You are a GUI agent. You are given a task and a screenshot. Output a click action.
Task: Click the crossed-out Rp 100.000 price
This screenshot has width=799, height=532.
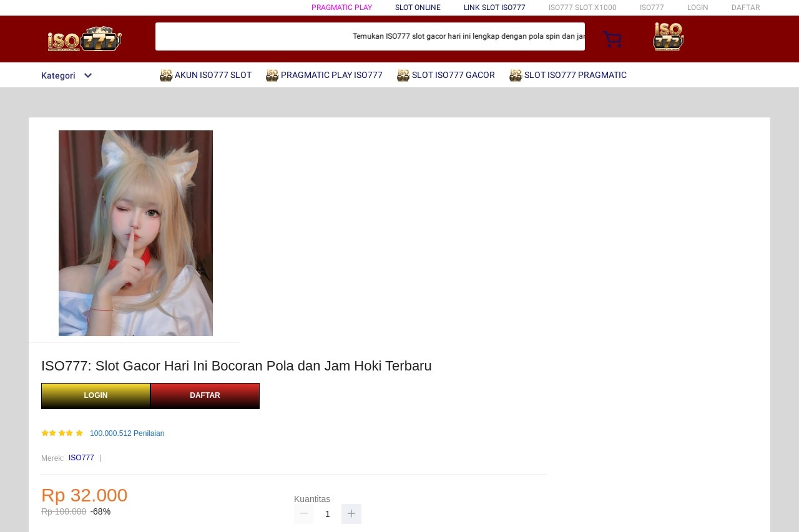64,511
